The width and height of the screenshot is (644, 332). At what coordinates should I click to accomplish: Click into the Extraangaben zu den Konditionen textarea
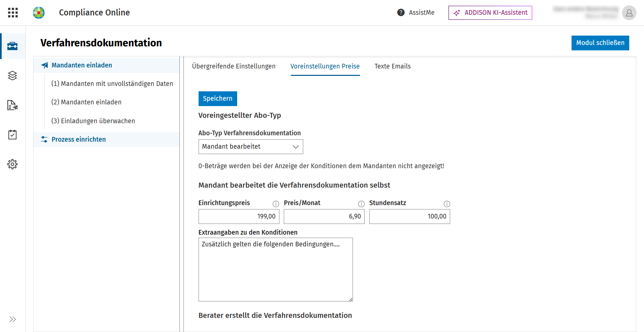[275, 270]
